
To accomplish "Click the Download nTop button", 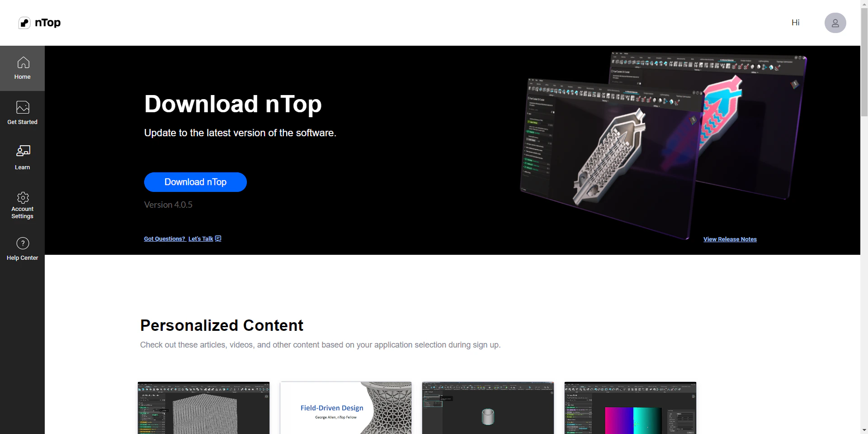I will click(195, 182).
